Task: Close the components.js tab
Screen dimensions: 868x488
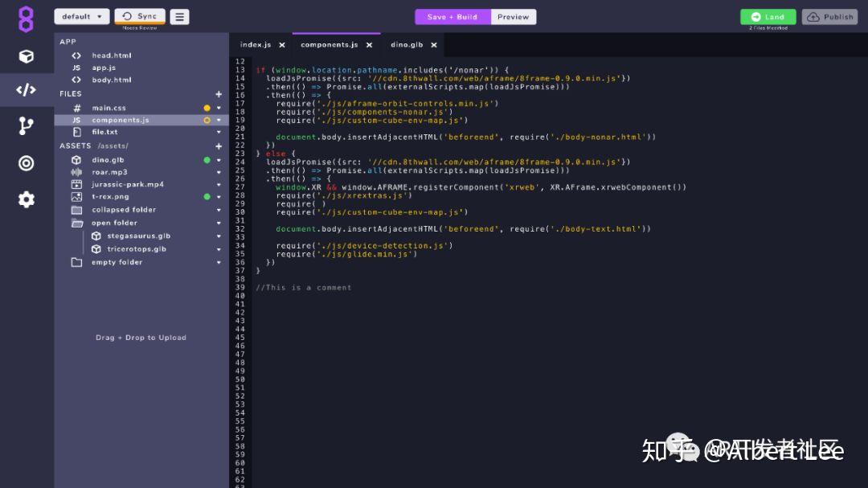Action: pos(369,45)
